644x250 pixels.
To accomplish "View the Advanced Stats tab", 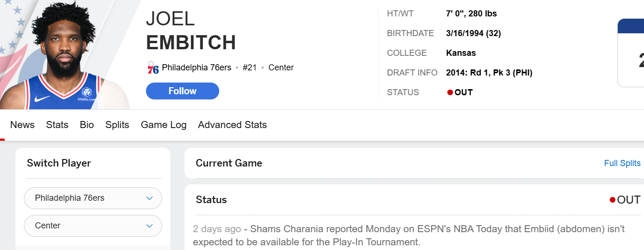I will pyautogui.click(x=232, y=125).
